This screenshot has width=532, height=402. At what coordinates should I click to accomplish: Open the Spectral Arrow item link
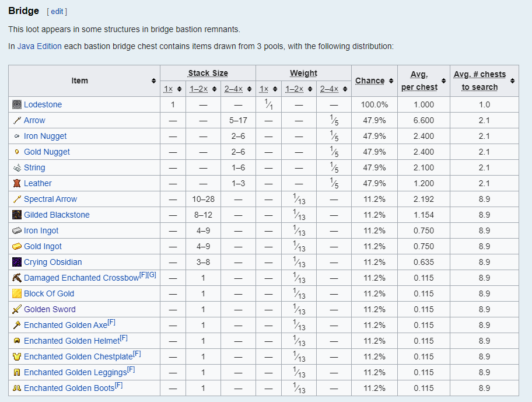click(x=50, y=199)
